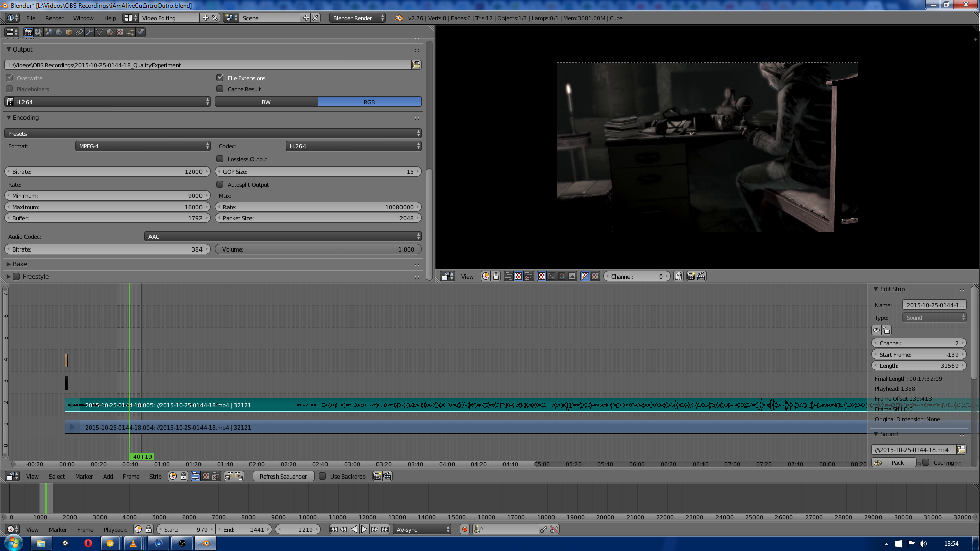
Task: Open the Object Data tab (triangle icon)
Action: click(99, 32)
